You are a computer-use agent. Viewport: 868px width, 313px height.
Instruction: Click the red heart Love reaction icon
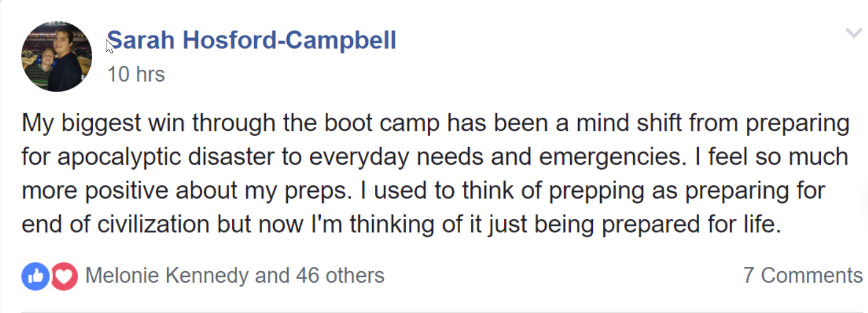64,276
